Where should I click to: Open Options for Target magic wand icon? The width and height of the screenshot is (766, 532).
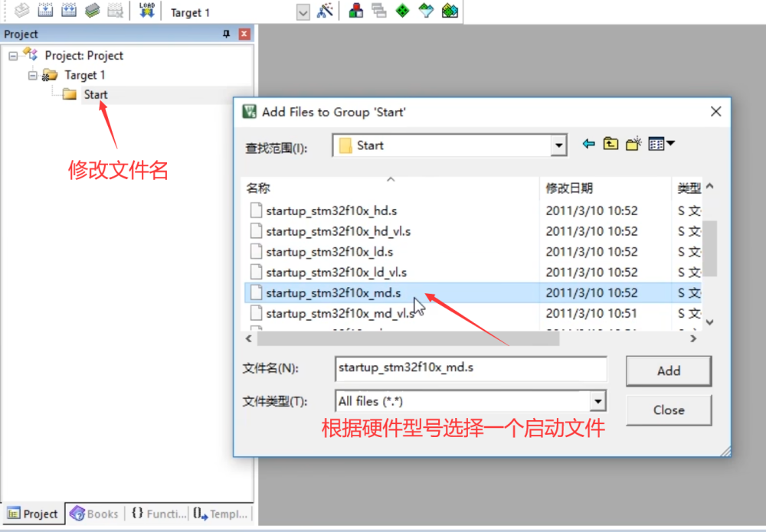point(326,11)
